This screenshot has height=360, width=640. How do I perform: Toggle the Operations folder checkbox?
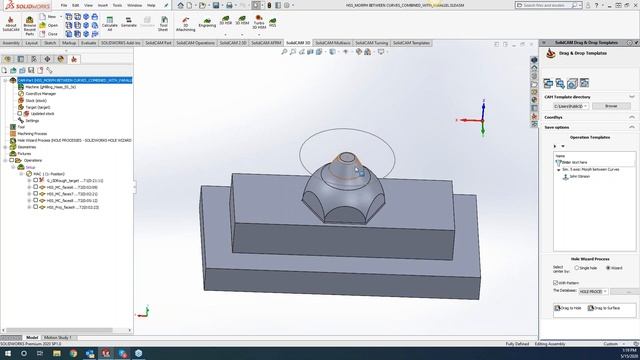(12, 160)
